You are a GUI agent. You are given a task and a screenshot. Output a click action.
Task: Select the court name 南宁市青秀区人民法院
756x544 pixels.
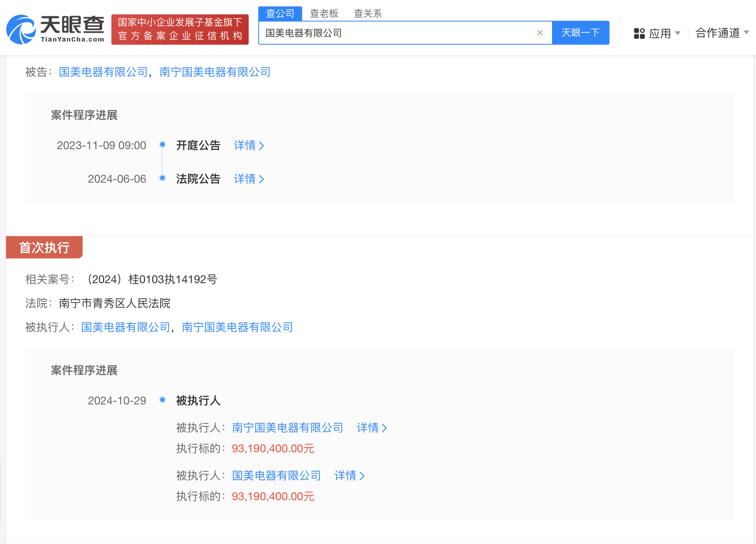pos(115,303)
